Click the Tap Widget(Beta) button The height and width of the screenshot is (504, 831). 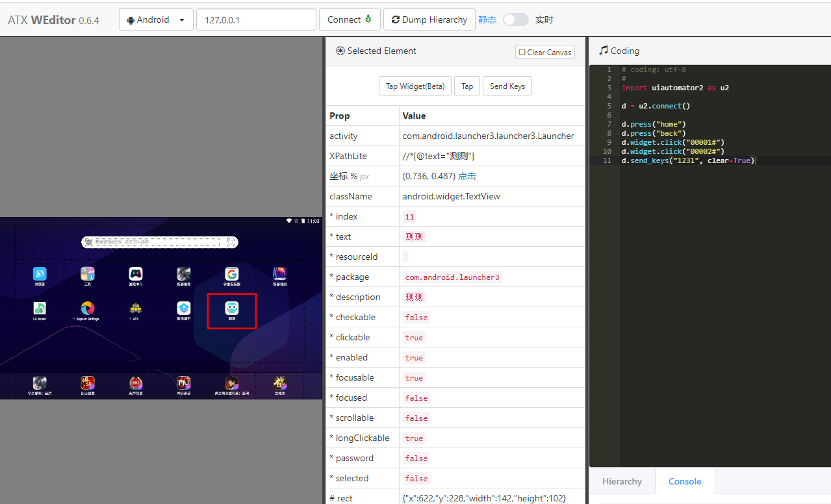click(x=415, y=86)
